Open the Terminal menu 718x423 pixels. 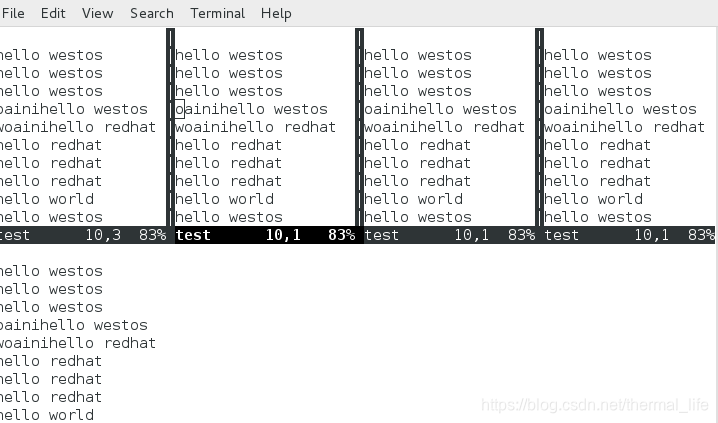pyautogui.click(x=218, y=13)
